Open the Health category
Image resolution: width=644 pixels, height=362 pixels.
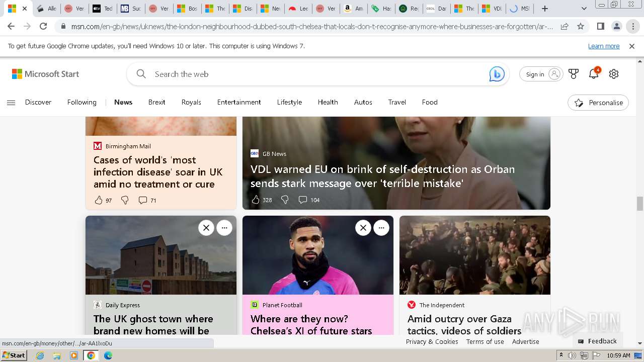tap(328, 102)
